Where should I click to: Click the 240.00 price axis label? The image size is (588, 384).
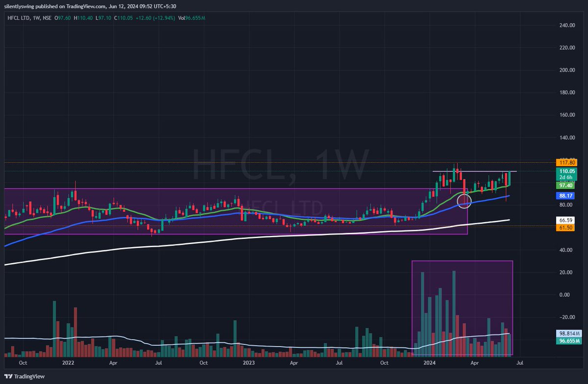567,25
